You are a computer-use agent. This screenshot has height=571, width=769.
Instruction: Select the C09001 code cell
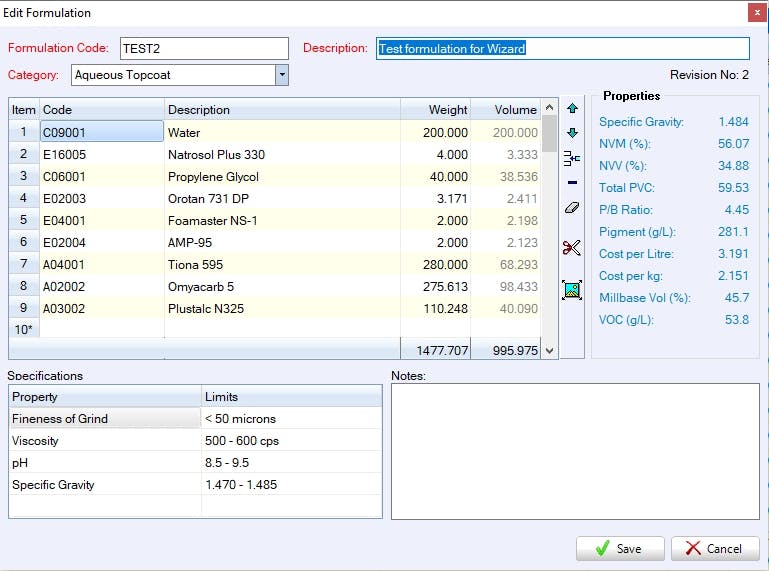(101, 132)
